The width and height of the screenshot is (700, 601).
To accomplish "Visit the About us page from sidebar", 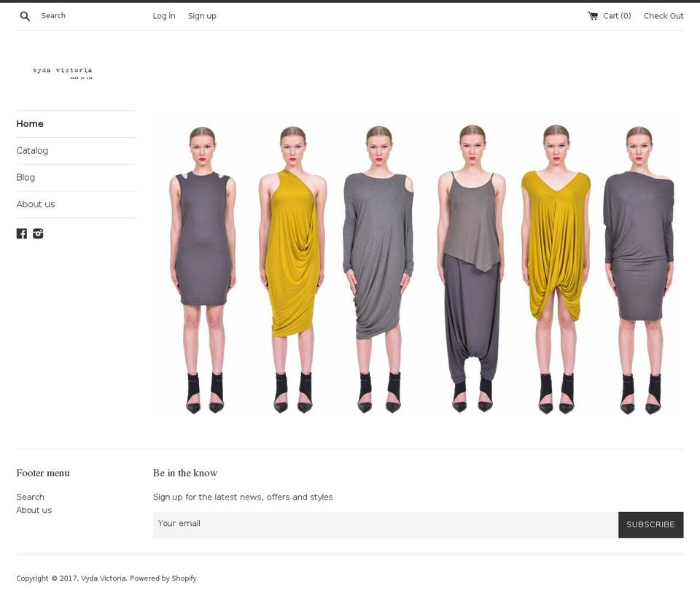I will pyautogui.click(x=35, y=204).
